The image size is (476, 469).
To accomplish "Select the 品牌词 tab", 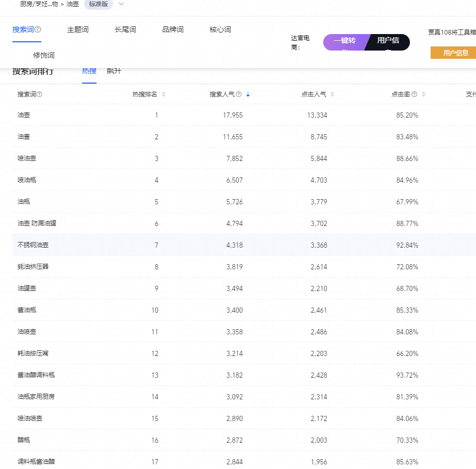I will (x=173, y=29).
